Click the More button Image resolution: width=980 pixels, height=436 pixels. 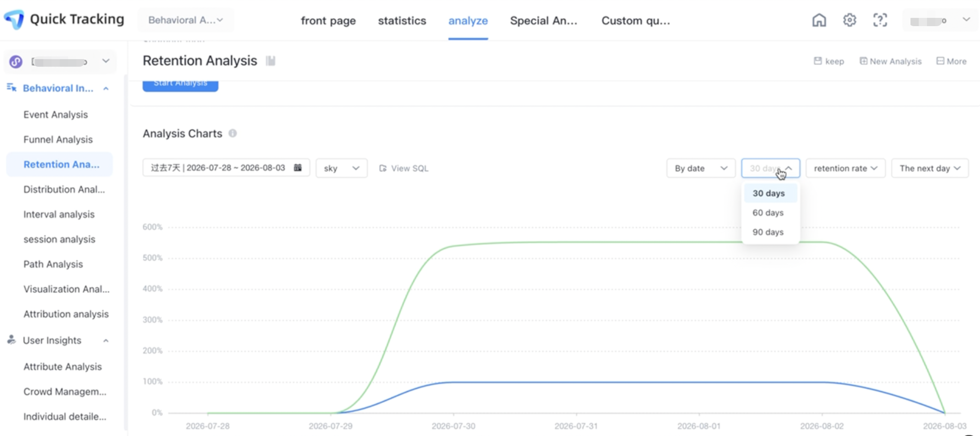pos(951,61)
